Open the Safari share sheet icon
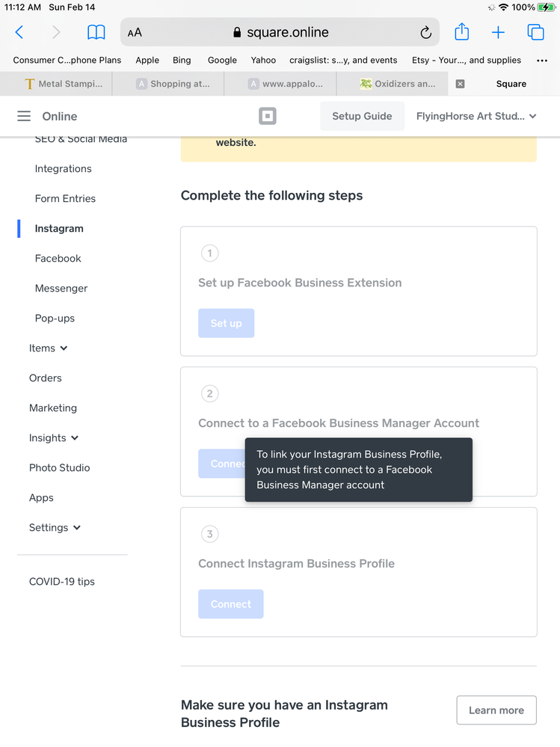 coord(462,32)
